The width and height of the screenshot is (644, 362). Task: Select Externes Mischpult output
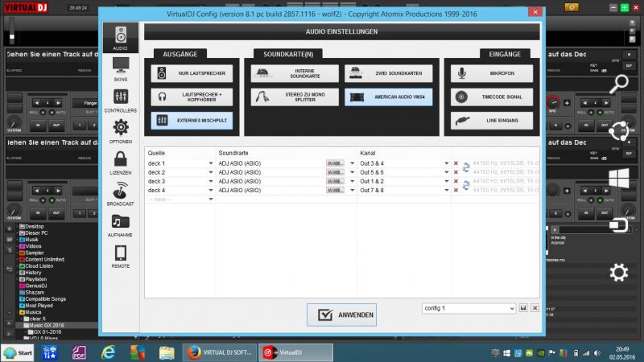point(192,120)
